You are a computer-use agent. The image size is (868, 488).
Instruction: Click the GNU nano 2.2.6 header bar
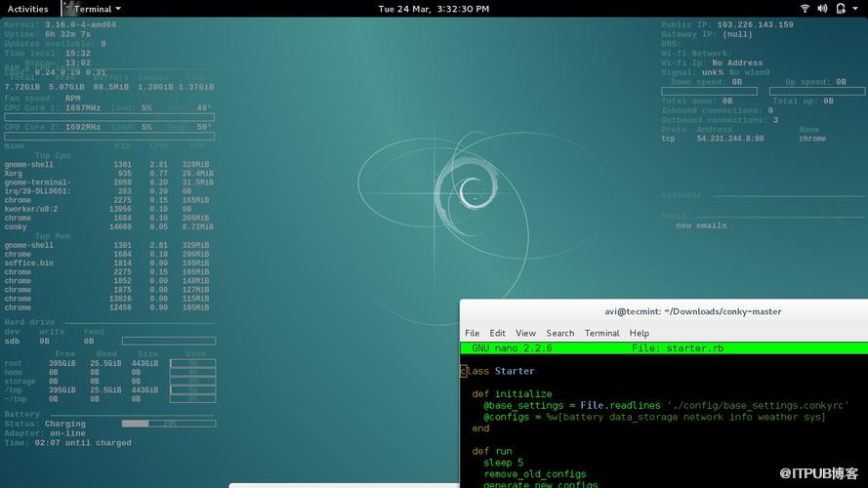pos(664,348)
